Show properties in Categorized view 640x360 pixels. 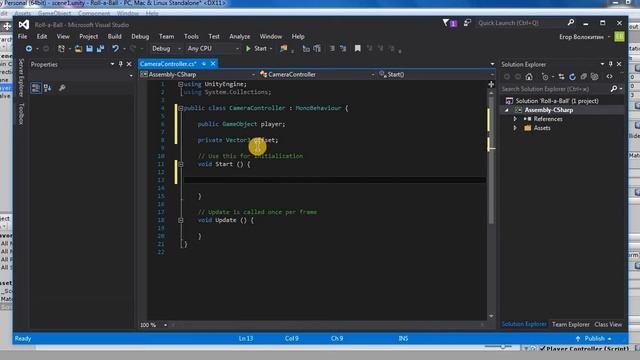click(36, 88)
